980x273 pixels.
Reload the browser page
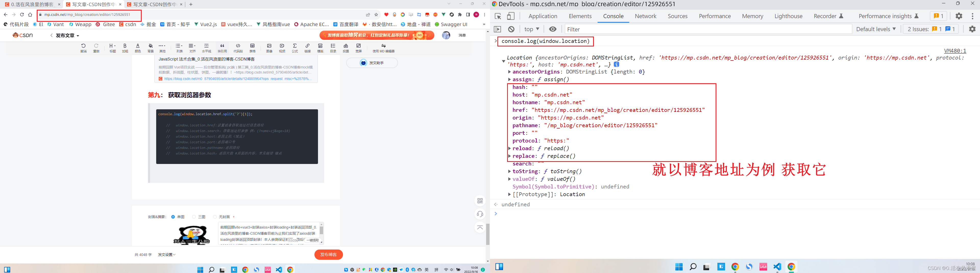22,15
